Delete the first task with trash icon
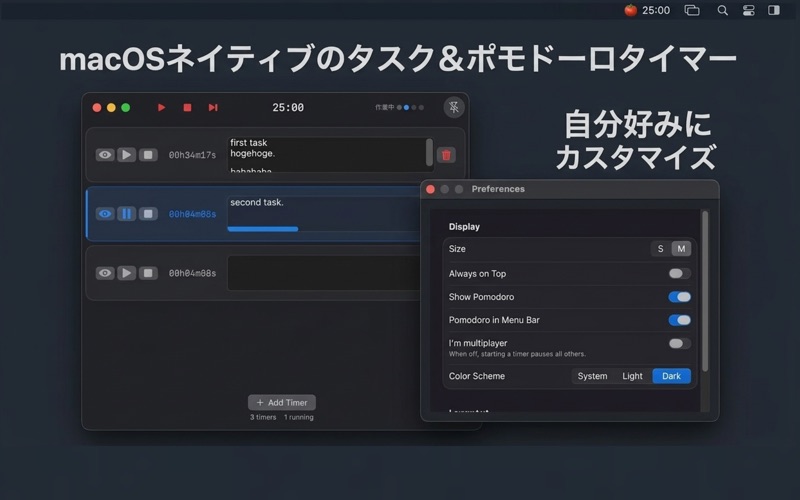The height and width of the screenshot is (500, 800). [446, 155]
